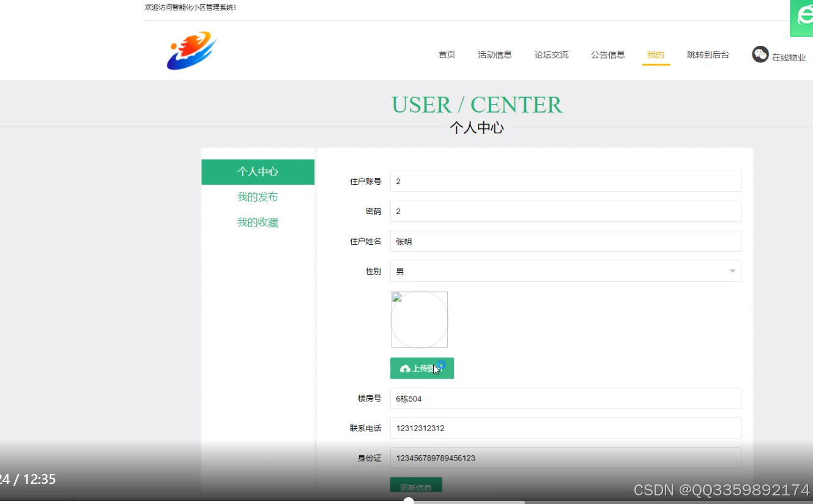The height and width of the screenshot is (504, 813).
Task: Open the 公告信息 nav item
Action: (x=607, y=54)
